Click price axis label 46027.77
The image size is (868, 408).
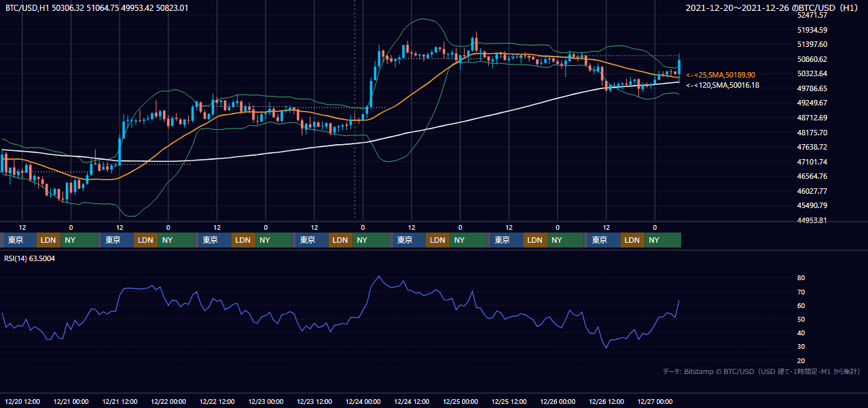[x=812, y=191]
